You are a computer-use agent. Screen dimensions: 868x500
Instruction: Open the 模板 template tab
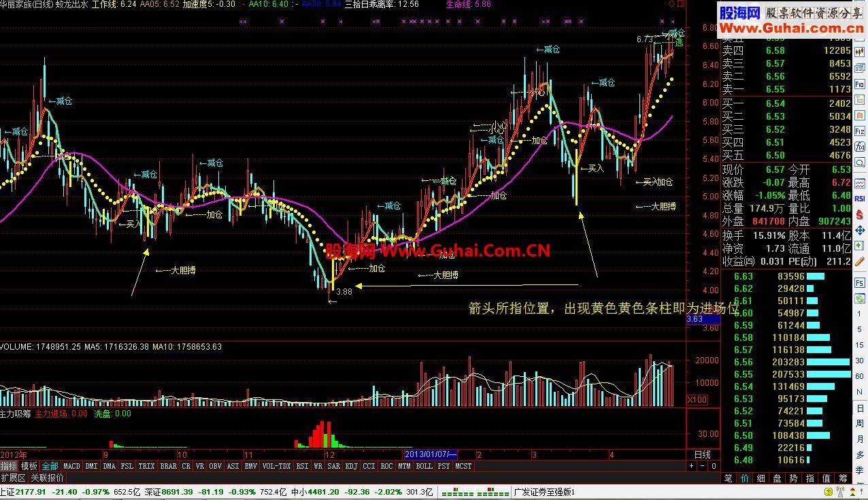pos(29,466)
